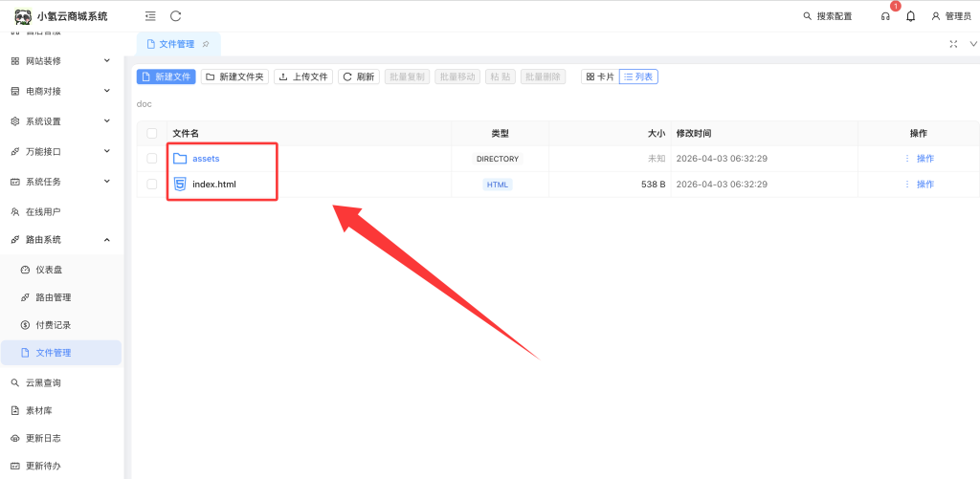Click the pin icon on 文件管理 tab
This screenshot has width=980, height=479.
206,44
